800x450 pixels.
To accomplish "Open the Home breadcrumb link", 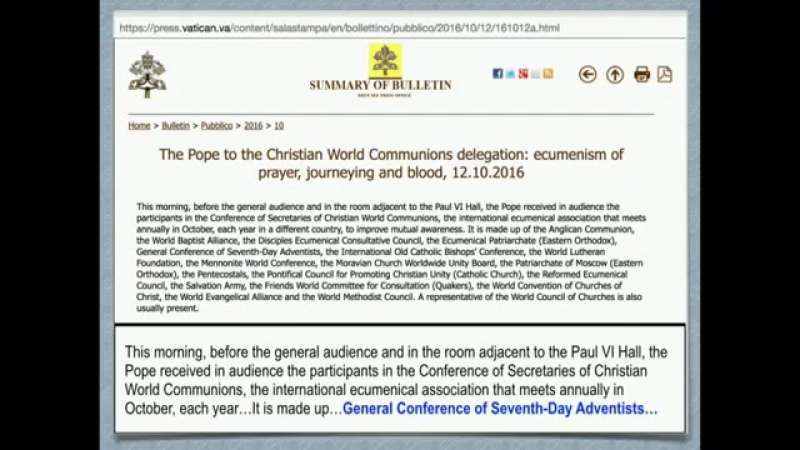I will coord(139,126).
